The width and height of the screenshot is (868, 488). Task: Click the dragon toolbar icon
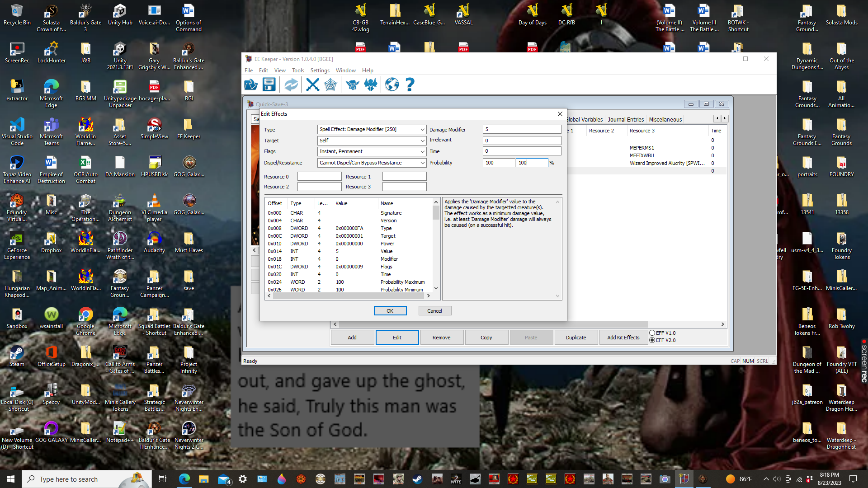point(370,84)
